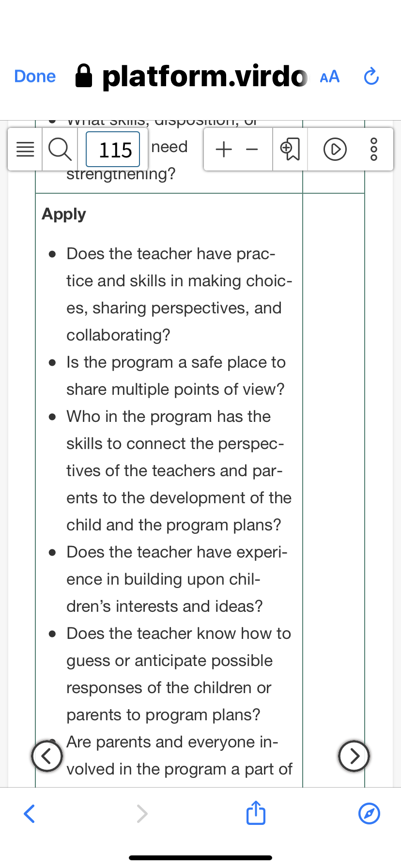Decrease zoom with the minus button
Viewport: 401px width, 868px height.
252,149
